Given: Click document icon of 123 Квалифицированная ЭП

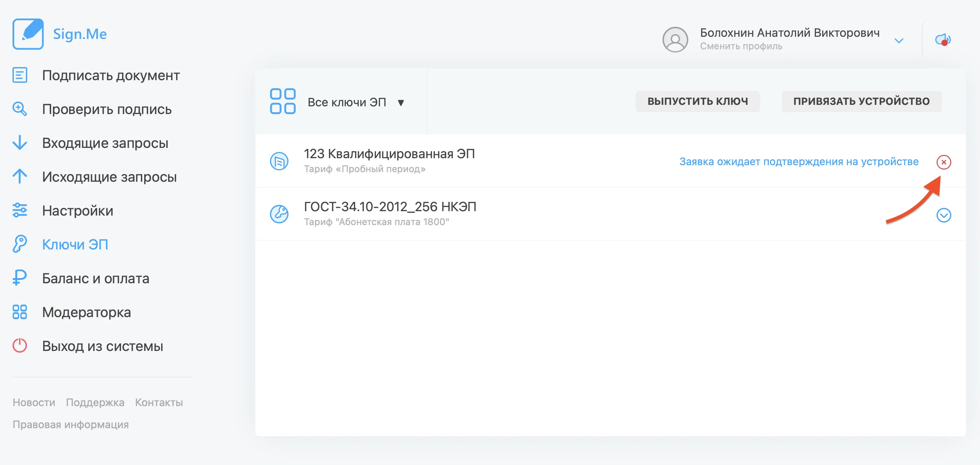Looking at the screenshot, I should click(x=279, y=161).
